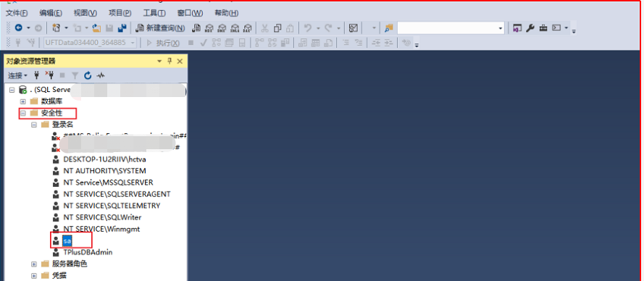This screenshot has height=281, width=644.
Task: Click the Toolbox icon
Action: tap(543, 28)
